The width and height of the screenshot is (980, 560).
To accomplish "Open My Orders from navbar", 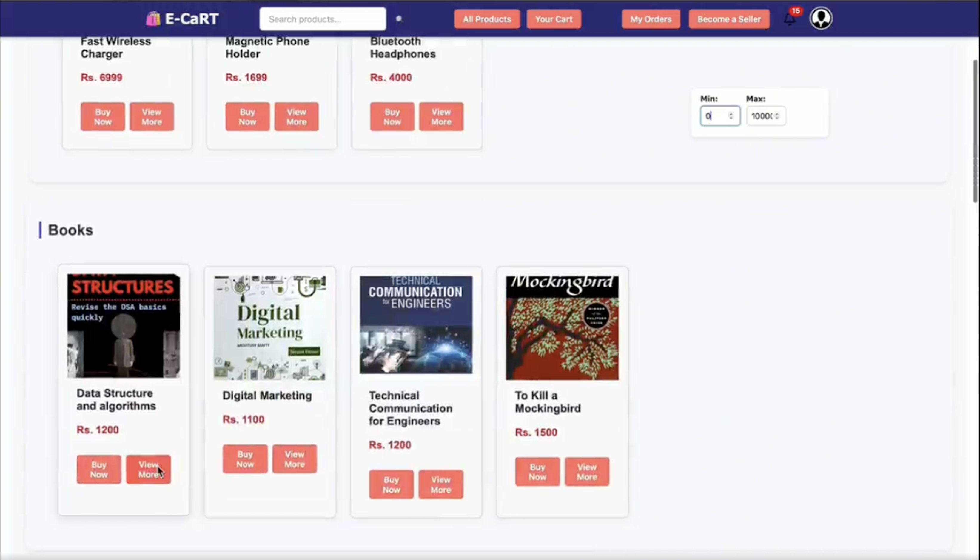I will (x=651, y=19).
